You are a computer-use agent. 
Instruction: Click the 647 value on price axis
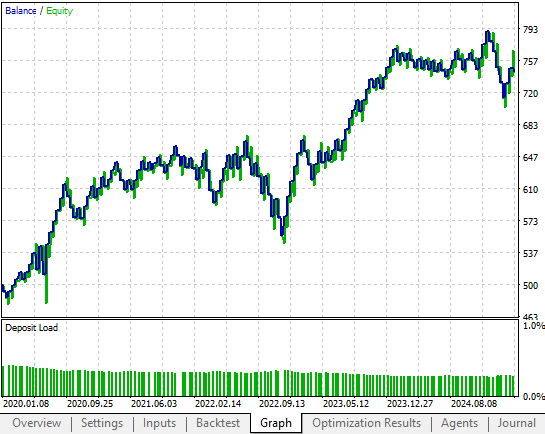pyautogui.click(x=530, y=158)
